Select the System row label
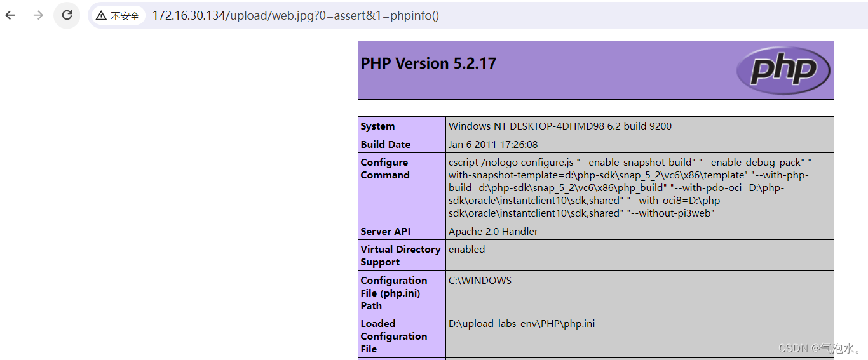The width and height of the screenshot is (868, 360). [377, 126]
